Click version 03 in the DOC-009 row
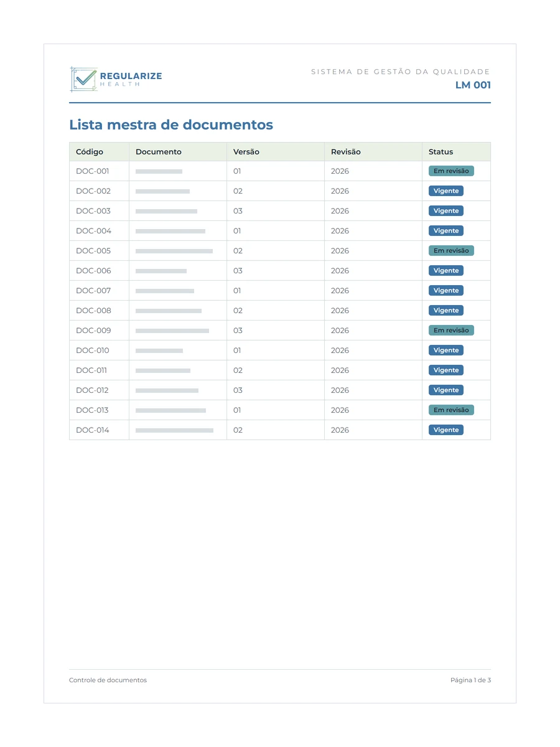Image resolution: width=560 pixels, height=747 pixels. (238, 331)
